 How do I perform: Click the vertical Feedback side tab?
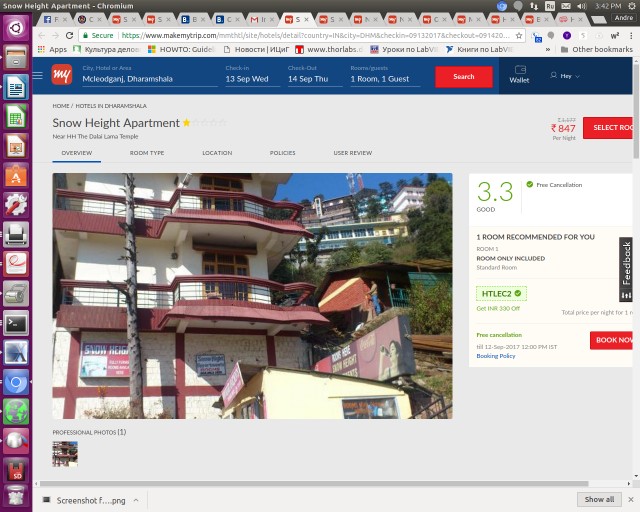[627, 269]
